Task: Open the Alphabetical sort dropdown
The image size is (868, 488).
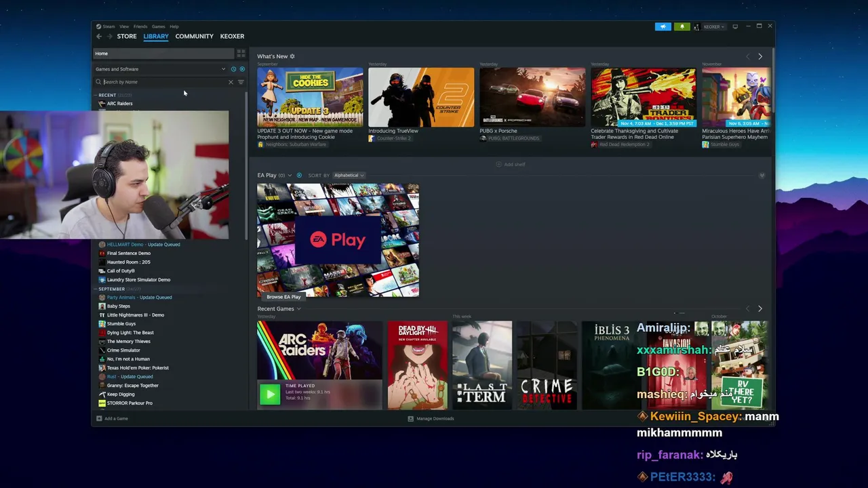Action: click(349, 176)
